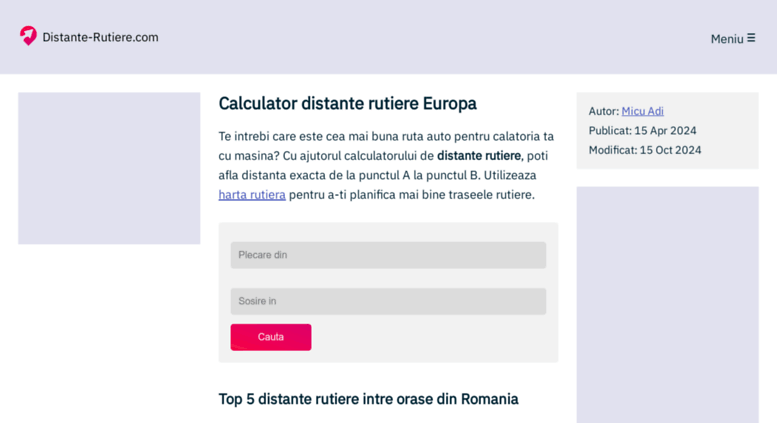Click the bold "distante rutiere" text
The image size is (777, 423).
tap(479, 156)
